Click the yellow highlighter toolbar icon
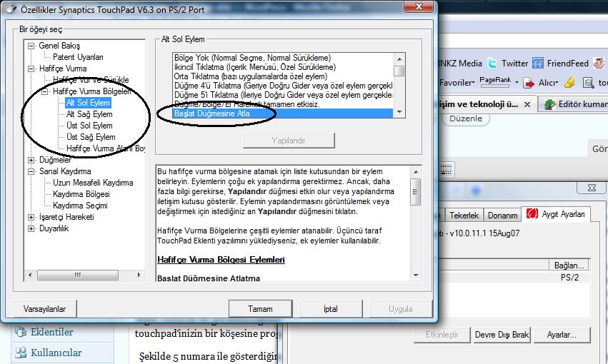 [x=569, y=83]
